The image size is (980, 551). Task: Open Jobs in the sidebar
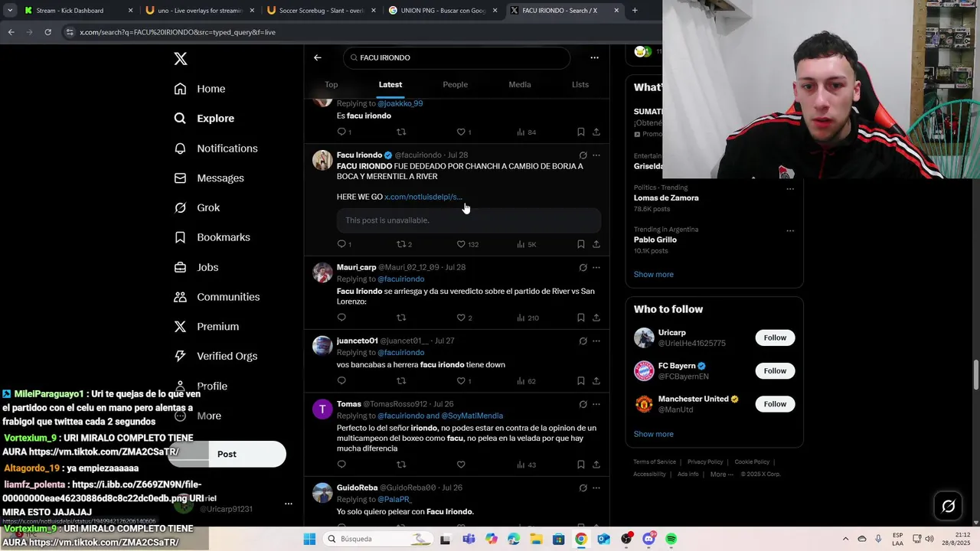(x=196, y=267)
